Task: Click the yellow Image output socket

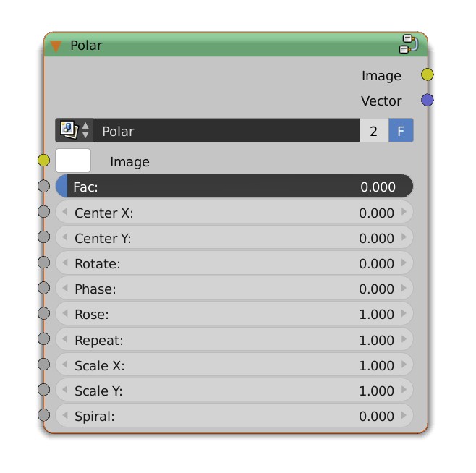Action: coord(428,75)
